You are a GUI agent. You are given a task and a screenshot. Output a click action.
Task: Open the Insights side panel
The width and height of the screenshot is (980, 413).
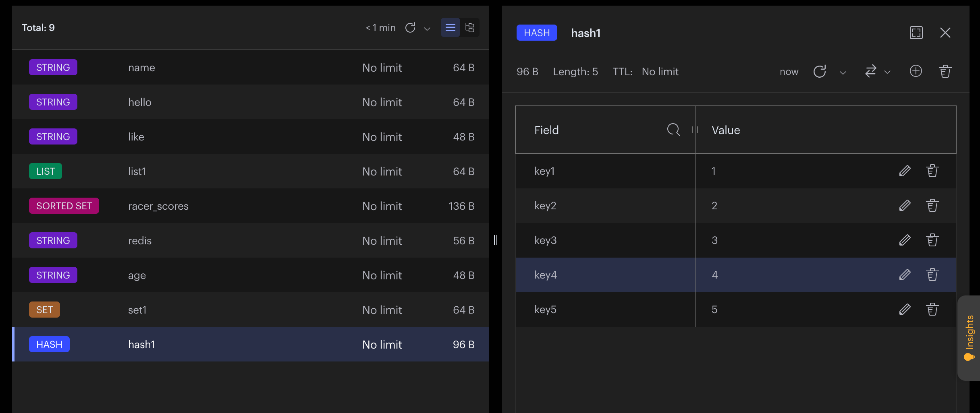click(x=970, y=338)
